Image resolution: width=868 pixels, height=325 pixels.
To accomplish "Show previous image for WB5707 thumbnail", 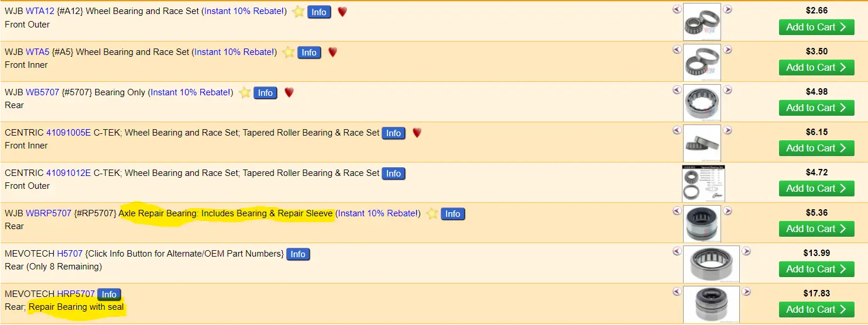I will pyautogui.click(x=677, y=90).
